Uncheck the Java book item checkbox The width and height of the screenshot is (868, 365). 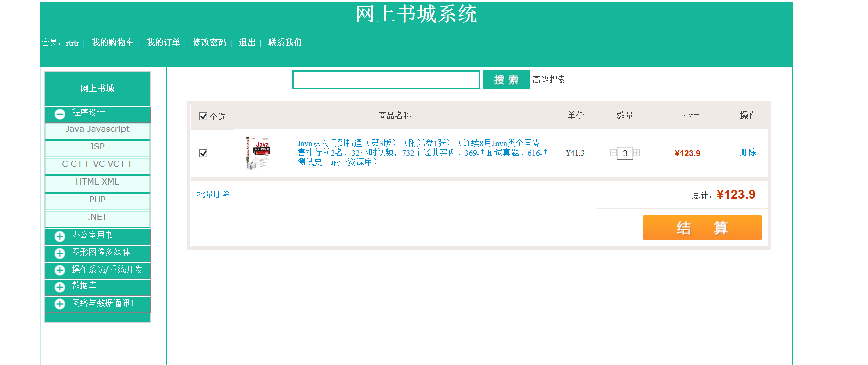click(203, 153)
